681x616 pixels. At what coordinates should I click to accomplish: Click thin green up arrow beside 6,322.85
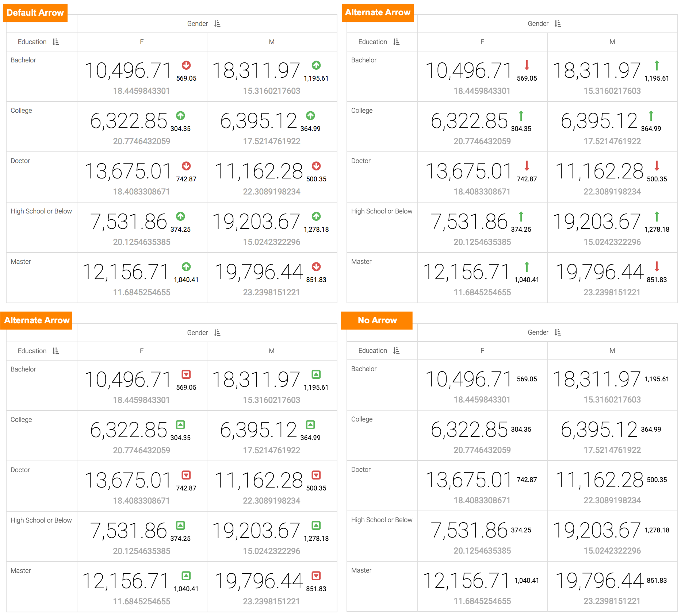pyautogui.click(x=521, y=116)
